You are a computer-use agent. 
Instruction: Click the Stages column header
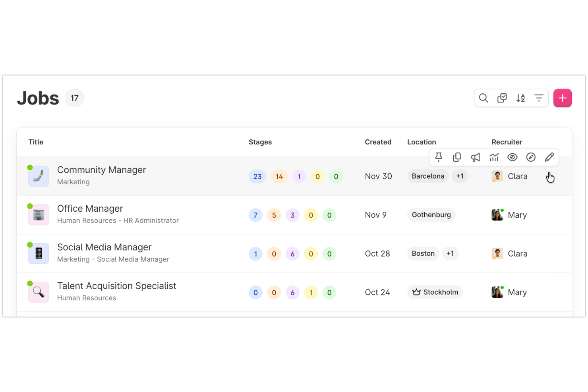pos(260,142)
